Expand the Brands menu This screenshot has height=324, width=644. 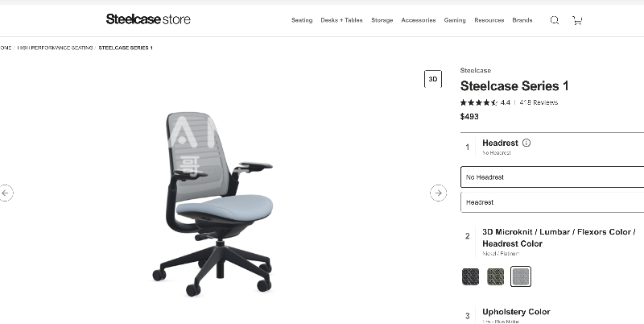tap(522, 20)
